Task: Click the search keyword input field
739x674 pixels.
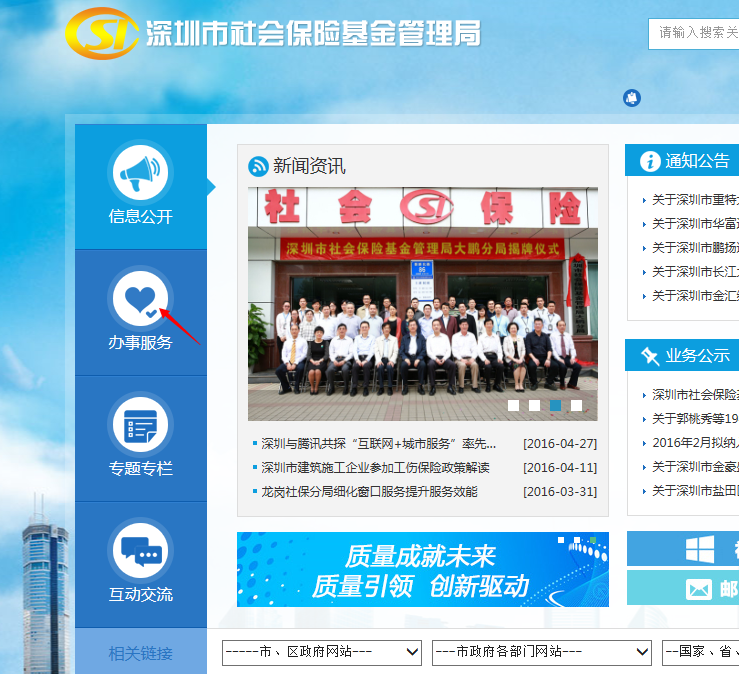Action: [694, 33]
